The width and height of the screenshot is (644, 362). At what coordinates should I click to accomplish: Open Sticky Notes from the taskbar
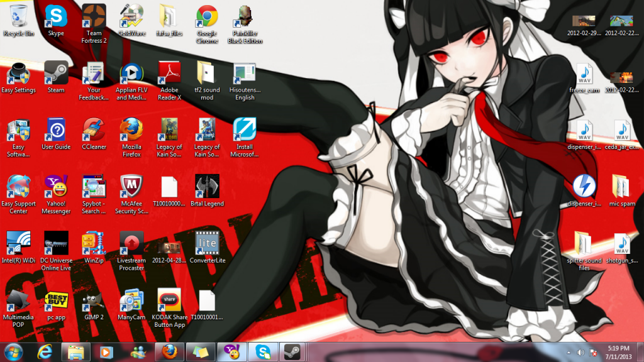[x=200, y=352]
